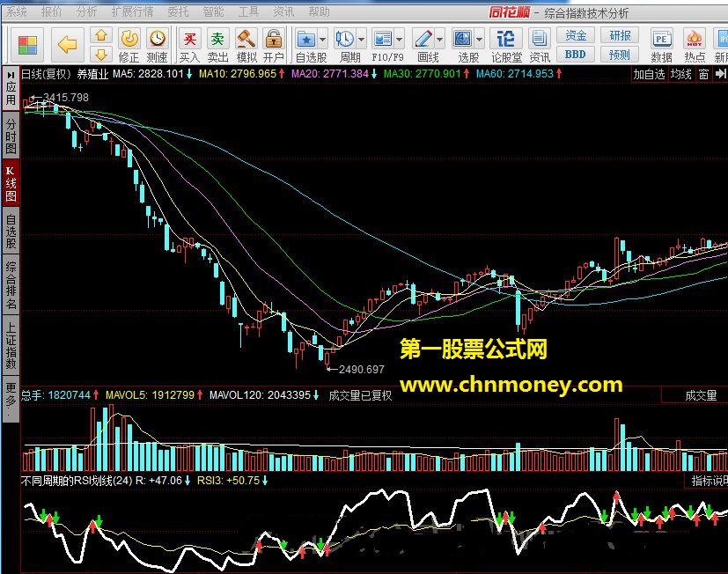728x574 pixels.
Task: Open the 帮助 menu
Action: [x=319, y=11]
